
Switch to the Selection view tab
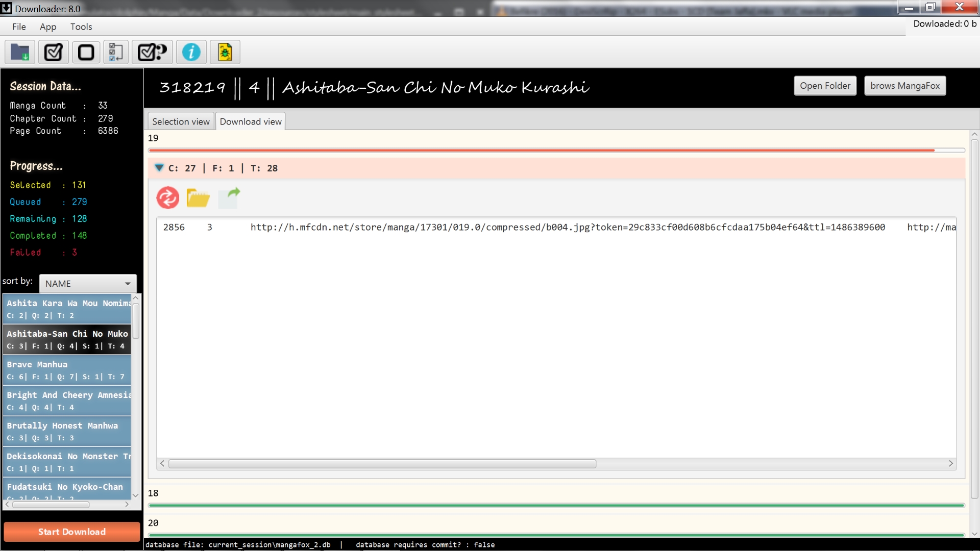(181, 121)
